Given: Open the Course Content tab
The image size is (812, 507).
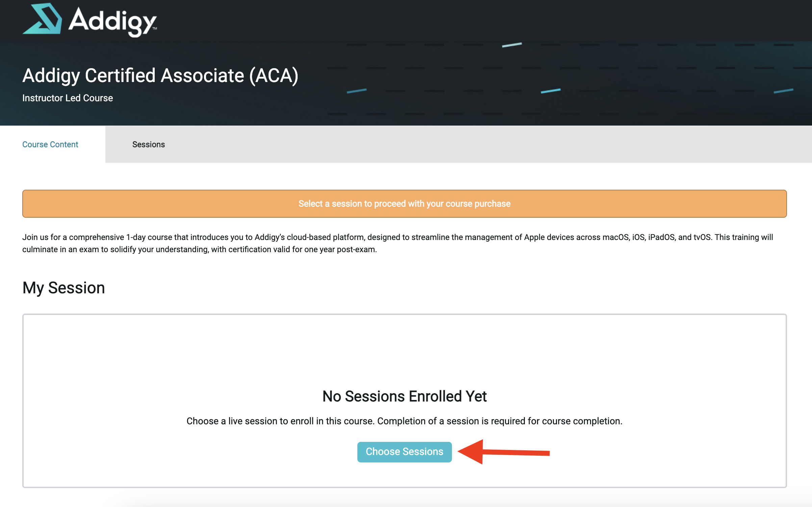Looking at the screenshot, I should (50, 144).
